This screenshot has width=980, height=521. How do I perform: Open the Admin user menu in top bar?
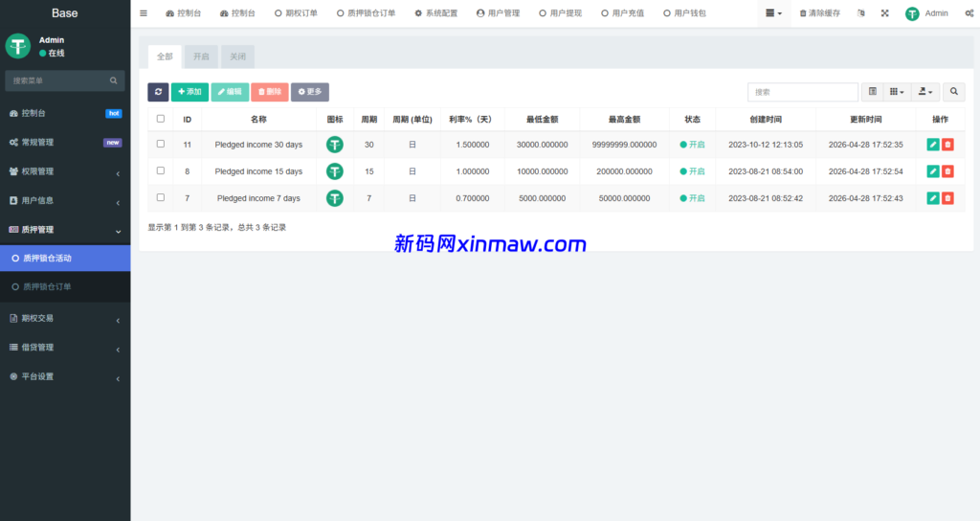coord(926,13)
